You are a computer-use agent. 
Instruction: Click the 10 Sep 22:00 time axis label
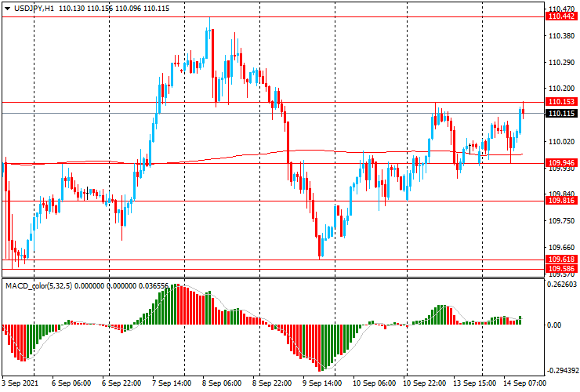424,383
